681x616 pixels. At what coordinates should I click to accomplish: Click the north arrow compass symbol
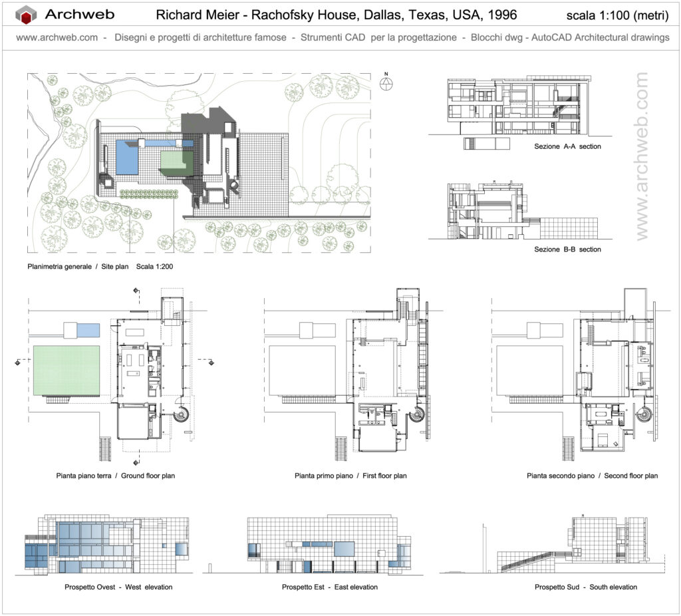387,83
